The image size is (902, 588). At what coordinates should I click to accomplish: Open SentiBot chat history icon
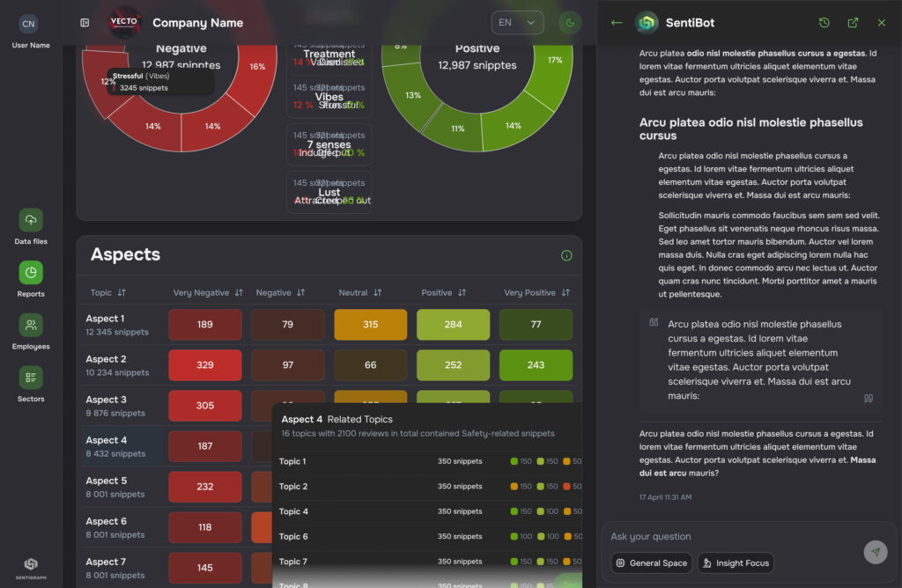coord(824,23)
